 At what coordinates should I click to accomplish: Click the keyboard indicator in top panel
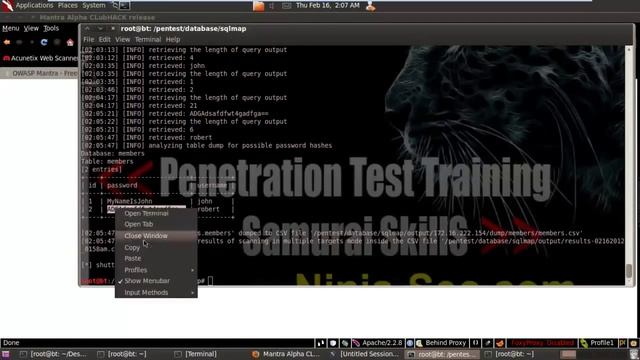coord(287,6)
